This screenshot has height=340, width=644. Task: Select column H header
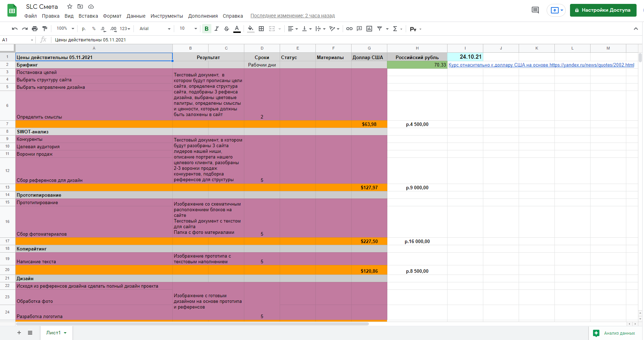(417, 48)
